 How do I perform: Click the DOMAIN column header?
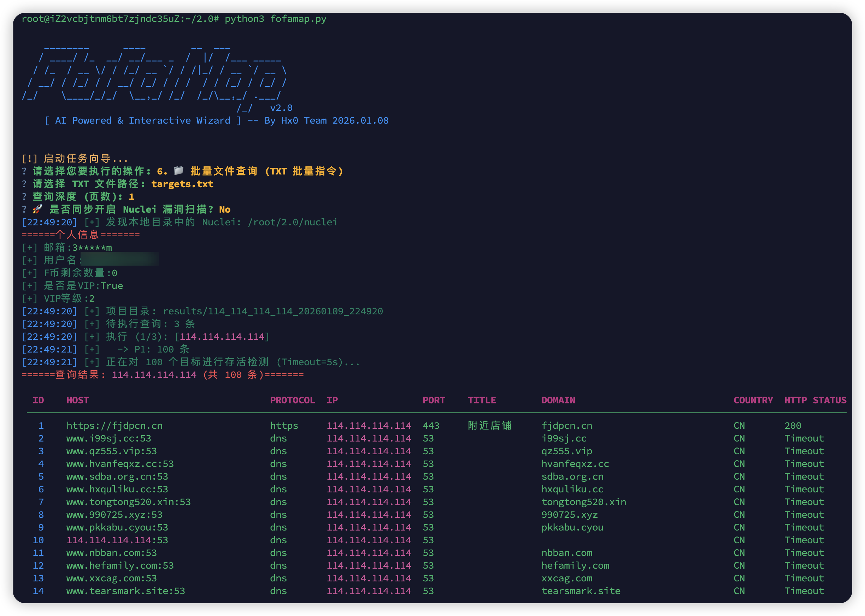[x=558, y=400]
